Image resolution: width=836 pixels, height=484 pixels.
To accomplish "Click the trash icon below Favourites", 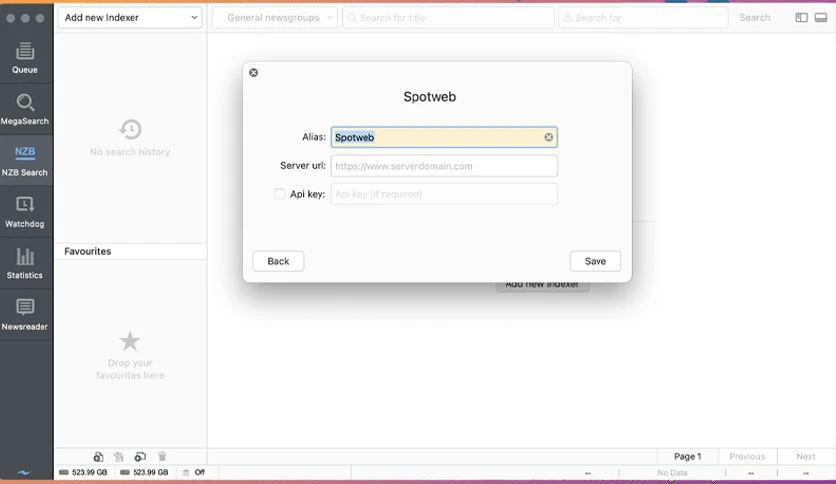I will point(162,456).
